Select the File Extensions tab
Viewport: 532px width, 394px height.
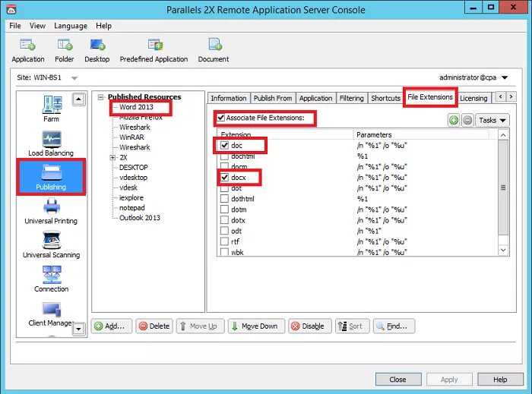tap(430, 97)
